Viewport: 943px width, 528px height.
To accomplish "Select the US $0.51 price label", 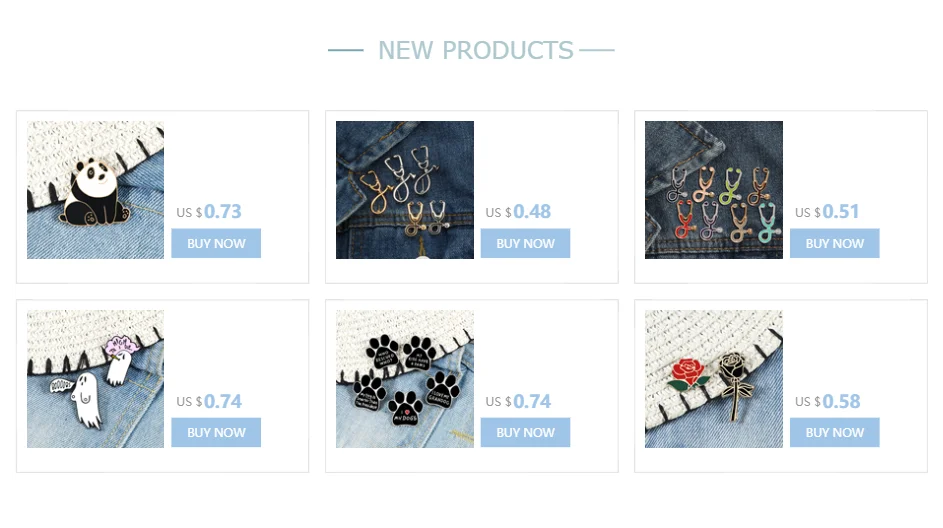I will click(827, 212).
